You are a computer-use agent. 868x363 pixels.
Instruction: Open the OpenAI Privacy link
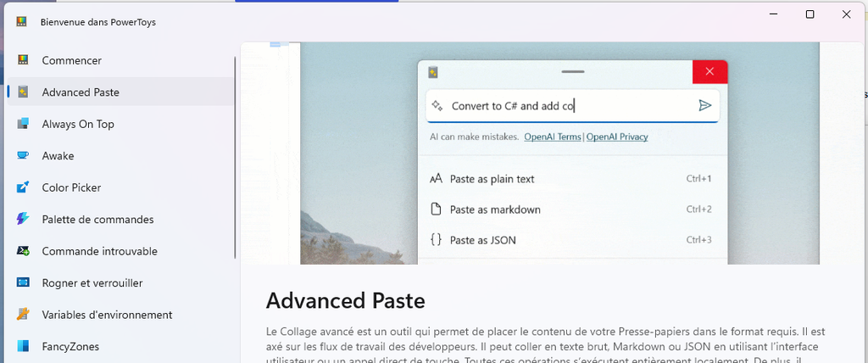[617, 137]
